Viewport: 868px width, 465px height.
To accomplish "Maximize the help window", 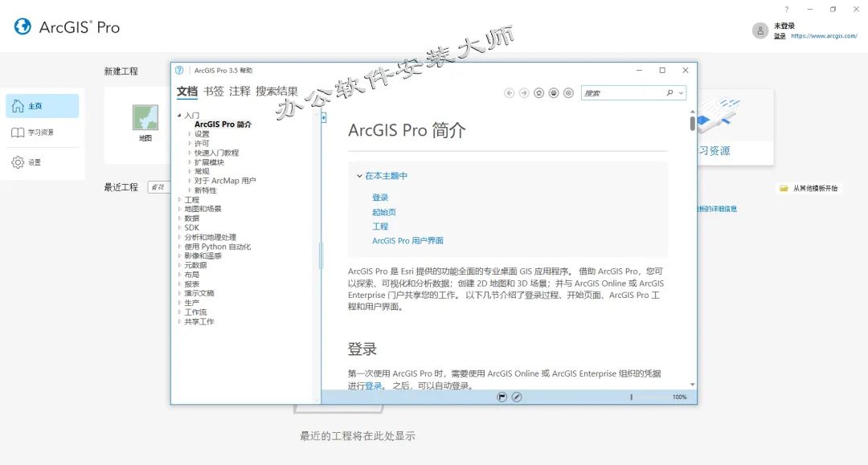I will click(x=662, y=70).
